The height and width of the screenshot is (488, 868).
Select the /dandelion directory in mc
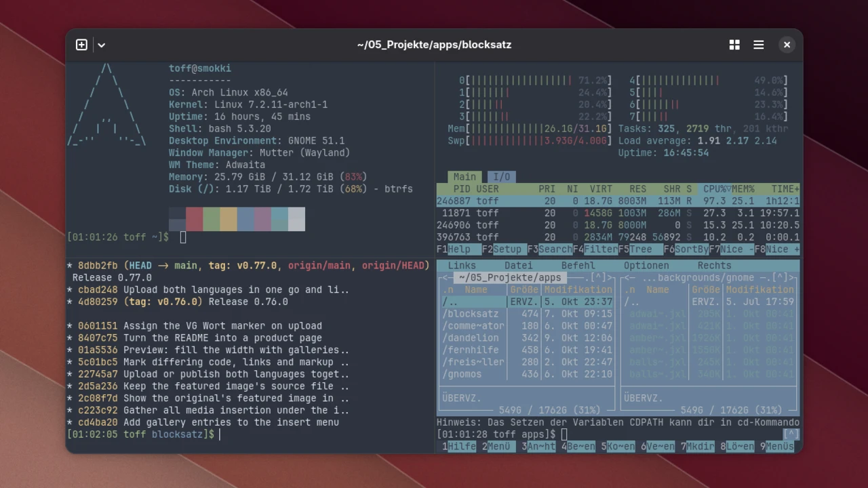pyautogui.click(x=527, y=338)
